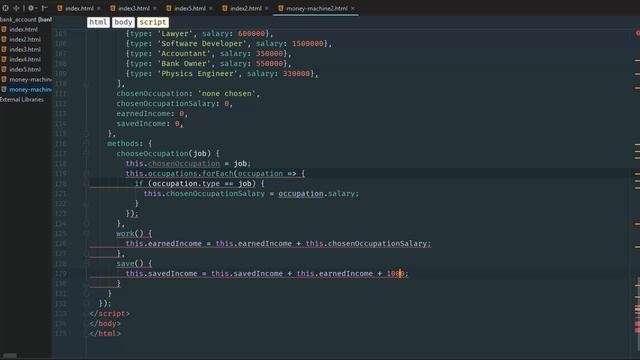Click the Scroll from Source target icon
This screenshot has width=640, height=360.
(5, 8)
